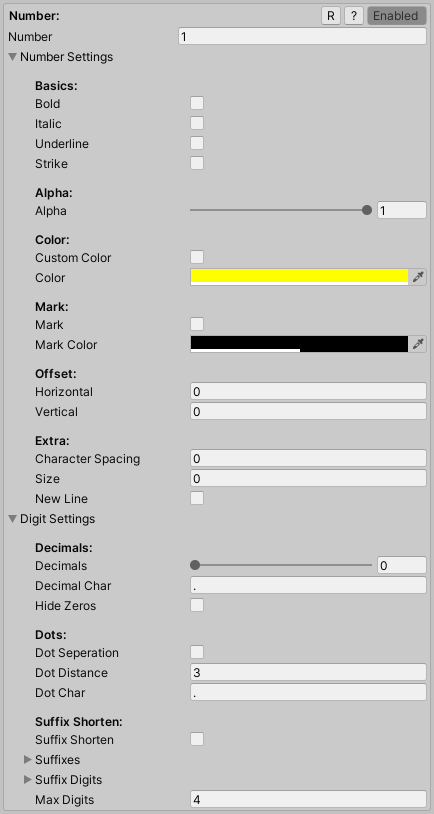Enable Dot Seperation checkbox
This screenshot has width=434, height=814.
197,653
